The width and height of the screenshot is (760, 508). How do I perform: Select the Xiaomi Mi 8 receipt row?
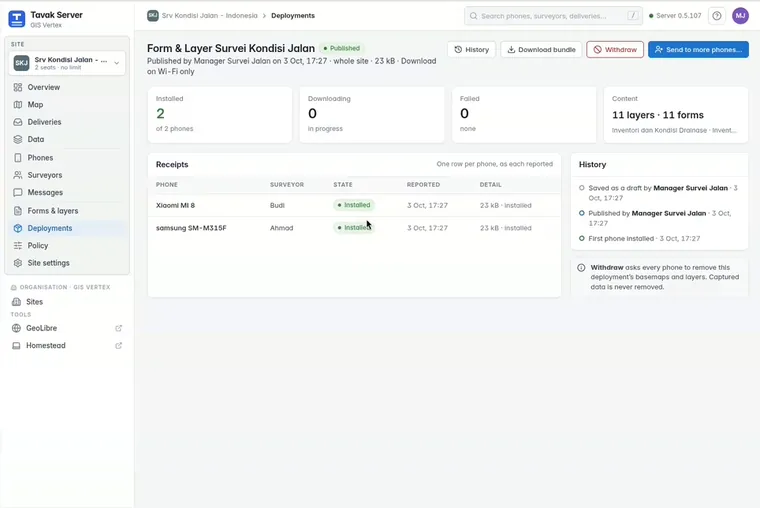(x=354, y=206)
